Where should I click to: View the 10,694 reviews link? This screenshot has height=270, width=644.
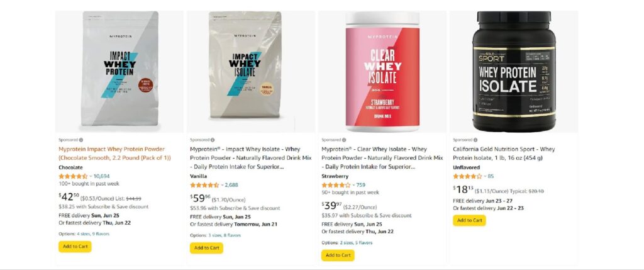(101, 176)
